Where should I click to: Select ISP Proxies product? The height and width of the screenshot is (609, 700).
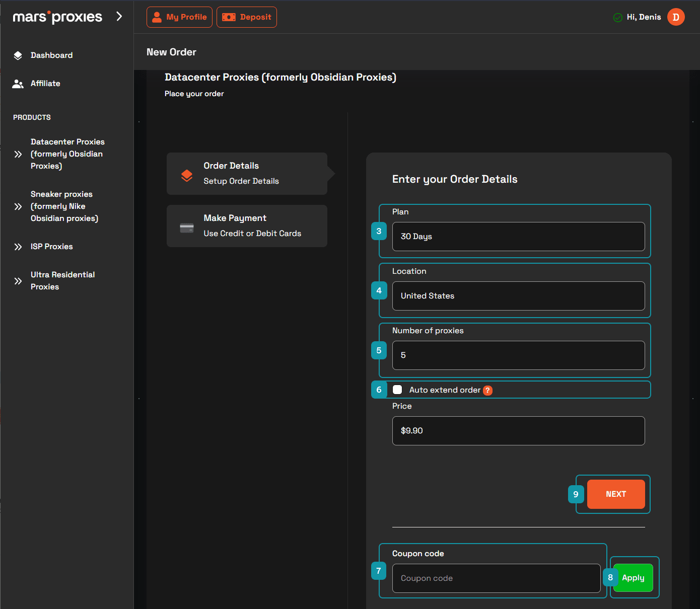point(51,247)
